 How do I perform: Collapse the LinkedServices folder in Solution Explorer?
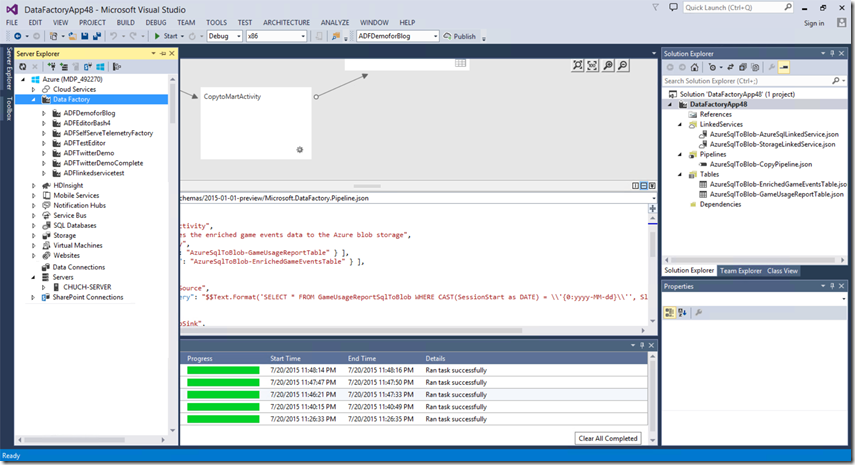680,124
